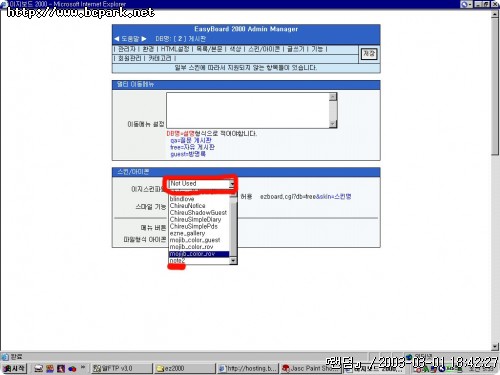Image resolution: width=500 pixels, height=375 pixels.
Task: Click the Internet Explorer title bar icon
Action: tap(4, 4)
